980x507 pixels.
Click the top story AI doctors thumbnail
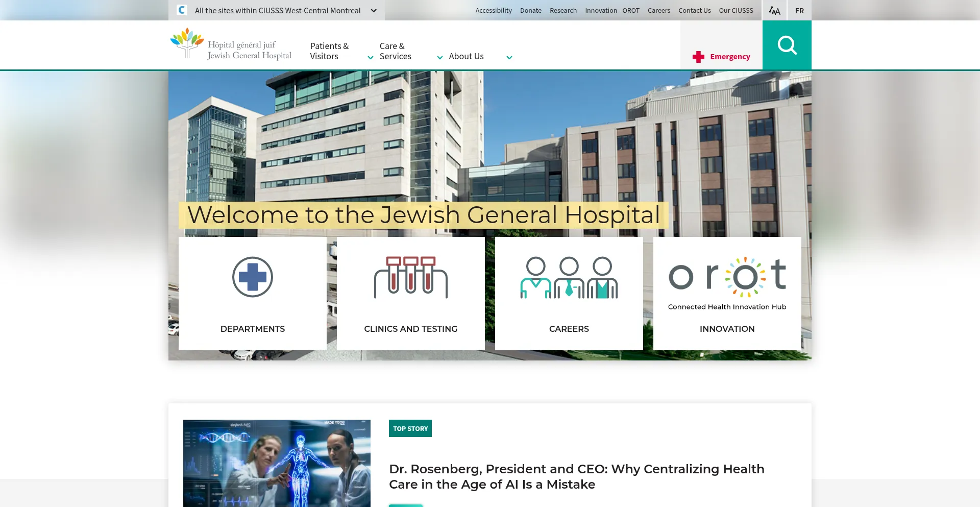[x=277, y=463]
